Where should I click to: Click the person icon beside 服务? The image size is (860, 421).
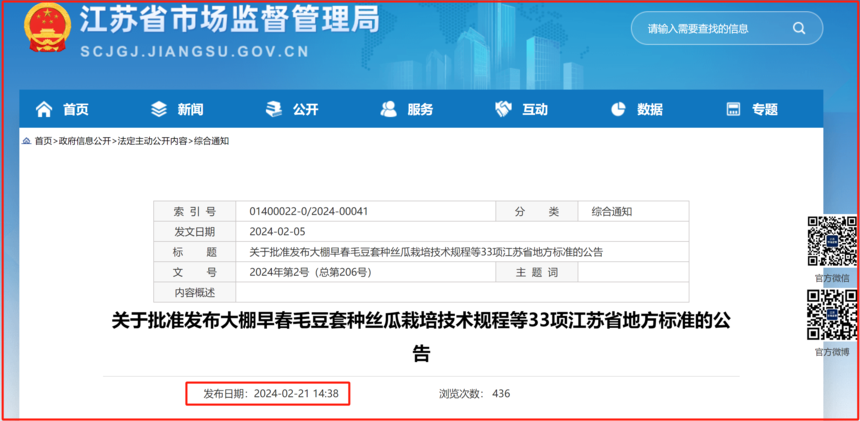[388, 109]
